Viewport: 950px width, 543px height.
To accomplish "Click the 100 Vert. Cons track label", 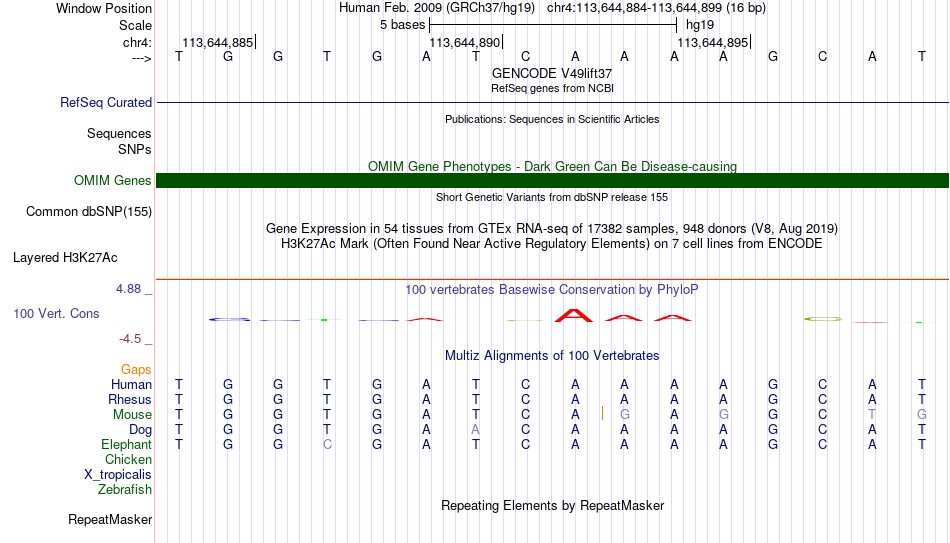I will click(56, 313).
